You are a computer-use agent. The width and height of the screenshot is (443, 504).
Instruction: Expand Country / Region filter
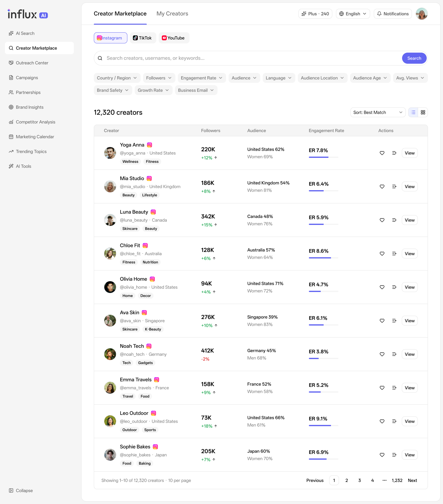pyautogui.click(x=117, y=78)
